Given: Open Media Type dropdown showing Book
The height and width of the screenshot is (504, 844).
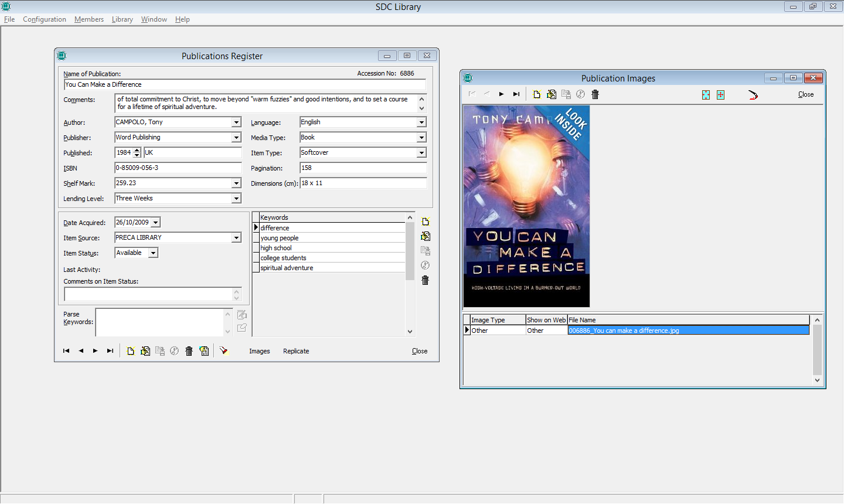Looking at the screenshot, I should click(x=421, y=138).
